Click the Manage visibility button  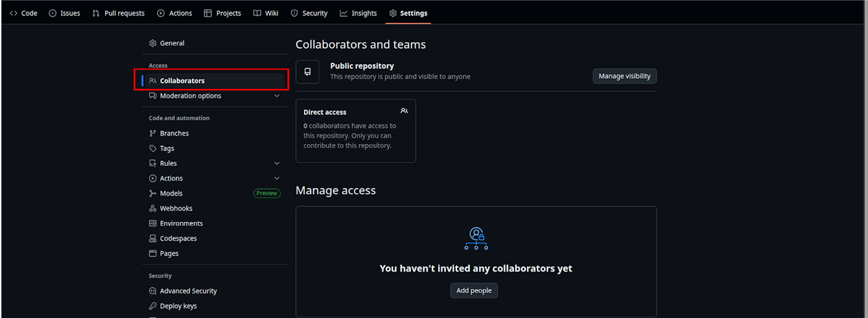tap(625, 76)
